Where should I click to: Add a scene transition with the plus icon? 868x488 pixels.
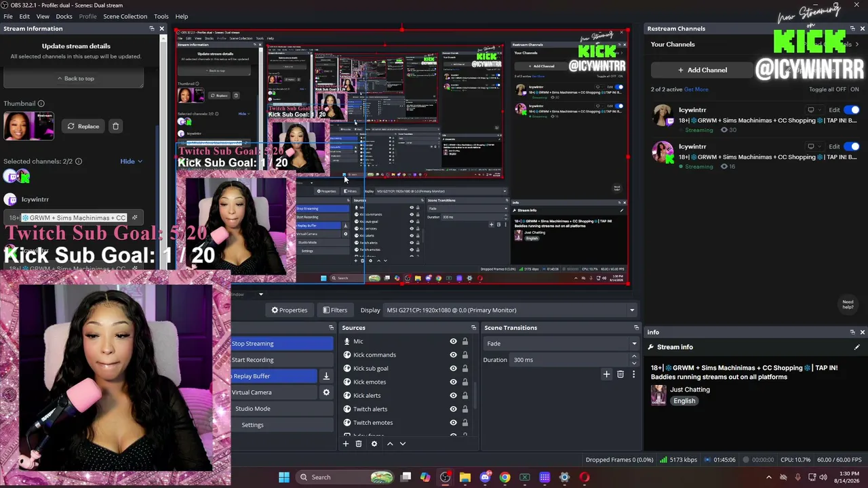coord(606,374)
